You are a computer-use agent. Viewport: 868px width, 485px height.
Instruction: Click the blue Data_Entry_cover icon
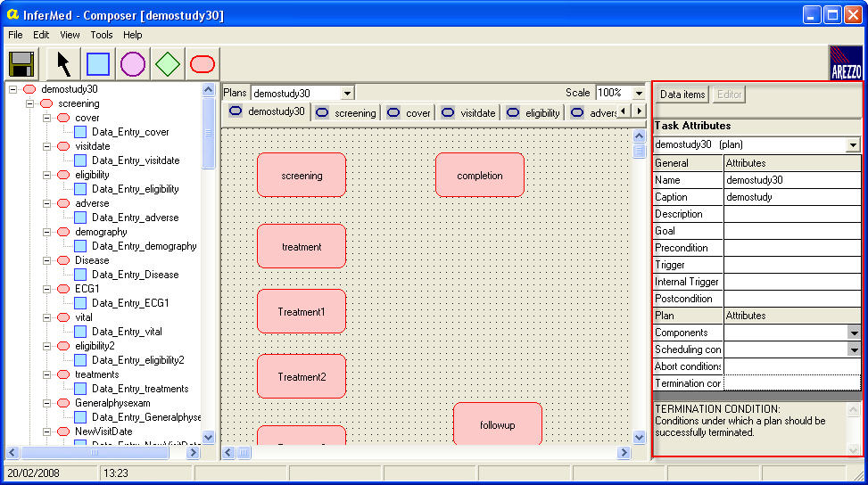(x=80, y=132)
